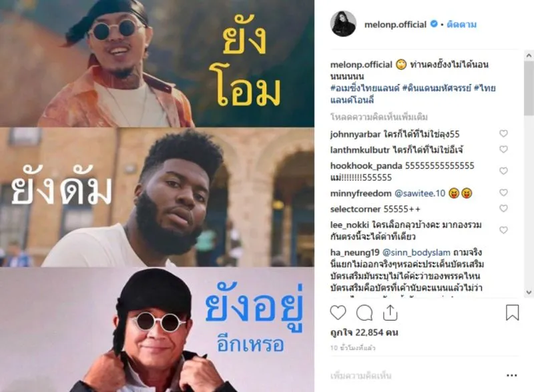Click the scrollbar up arrow in comments
534x392 pixels.
529,55
